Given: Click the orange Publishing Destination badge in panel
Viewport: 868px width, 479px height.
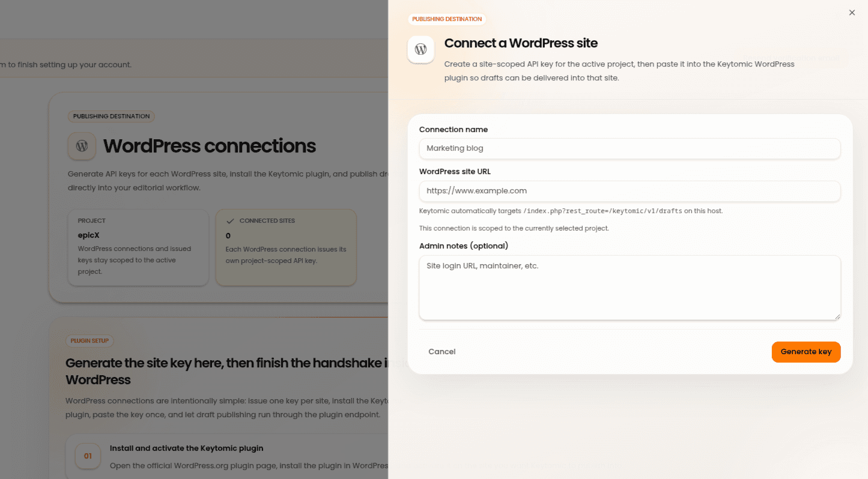Looking at the screenshot, I should pos(447,19).
